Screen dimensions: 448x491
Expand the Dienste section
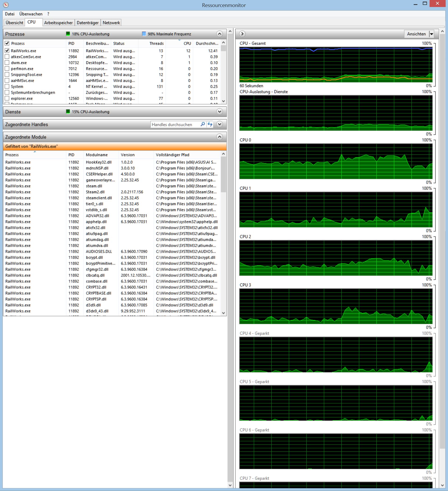coord(220,112)
